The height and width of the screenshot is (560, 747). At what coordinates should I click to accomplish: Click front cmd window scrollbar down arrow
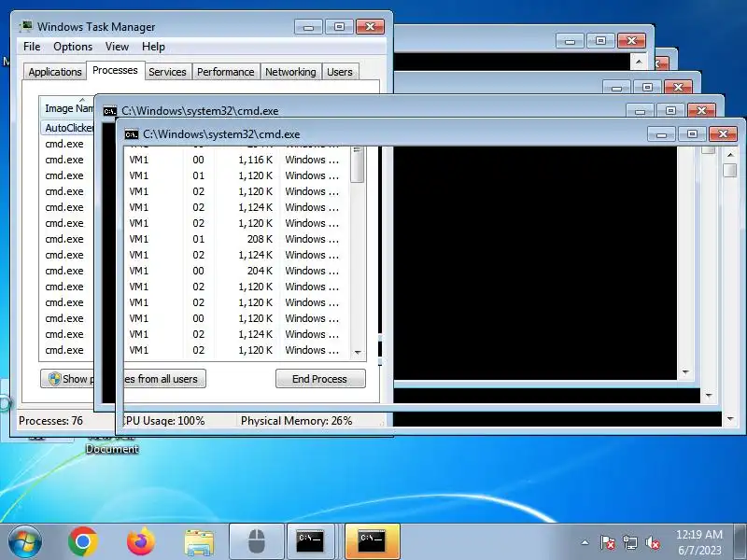pos(730,419)
